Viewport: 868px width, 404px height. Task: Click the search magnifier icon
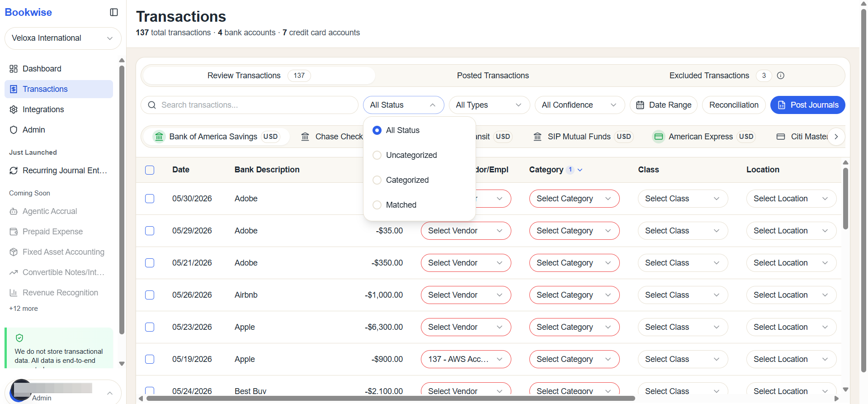point(152,105)
